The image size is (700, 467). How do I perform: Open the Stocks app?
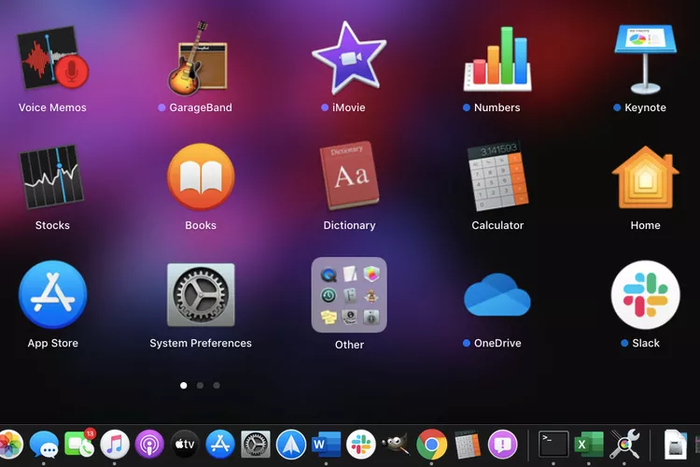tap(52, 177)
